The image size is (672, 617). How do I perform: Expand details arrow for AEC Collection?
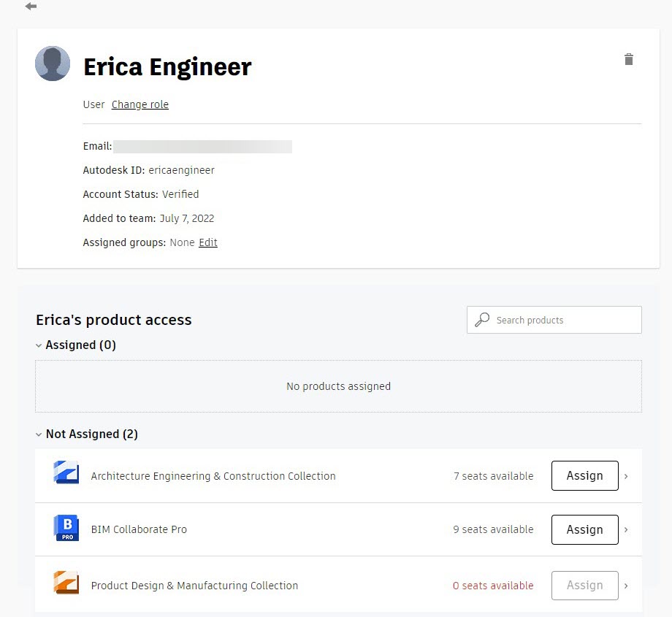click(626, 476)
